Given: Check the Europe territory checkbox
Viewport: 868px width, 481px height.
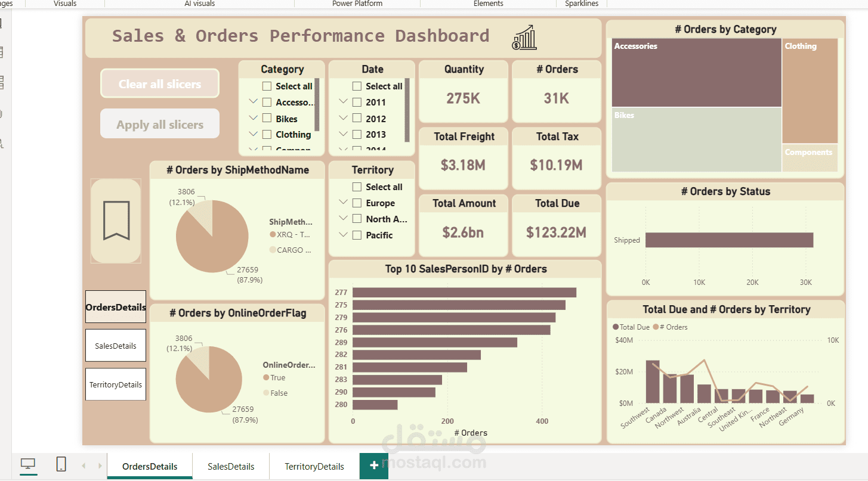Looking at the screenshot, I should click(357, 203).
